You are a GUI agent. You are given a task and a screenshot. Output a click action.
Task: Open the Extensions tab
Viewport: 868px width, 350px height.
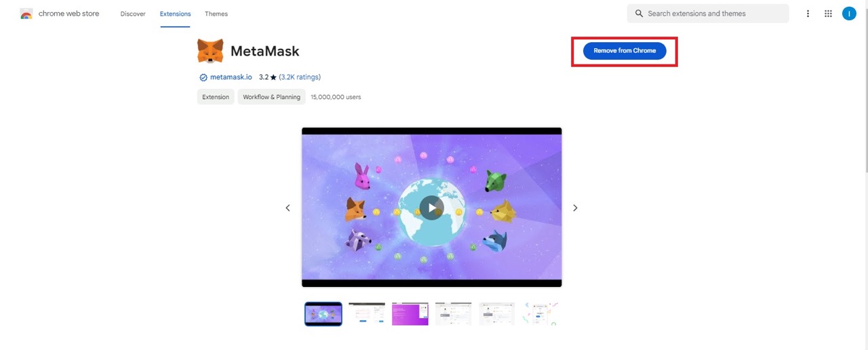(x=176, y=14)
